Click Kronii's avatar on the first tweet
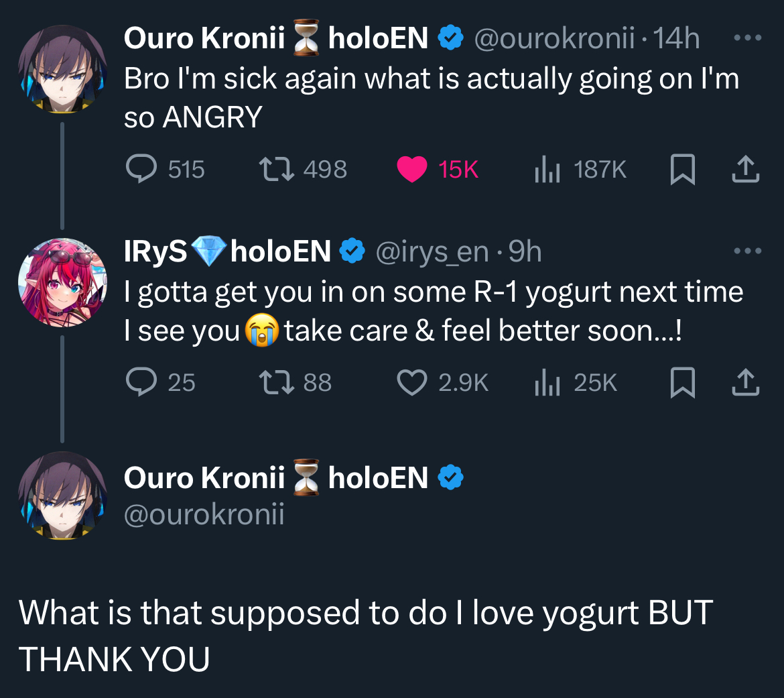Screen dimensions: 784x698 point(62,69)
